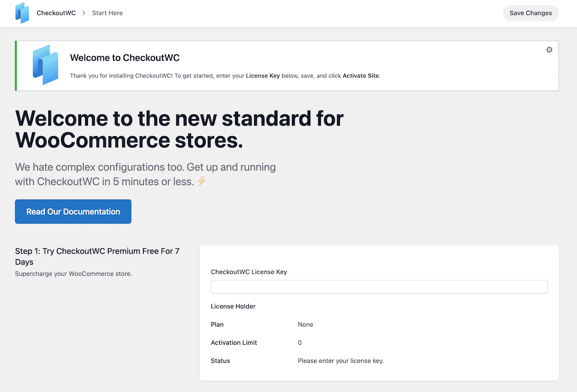The width and height of the screenshot is (577, 392).
Task: Dismiss the Welcome to CheckoutWC notice
Action: click(x=549, y=50)
